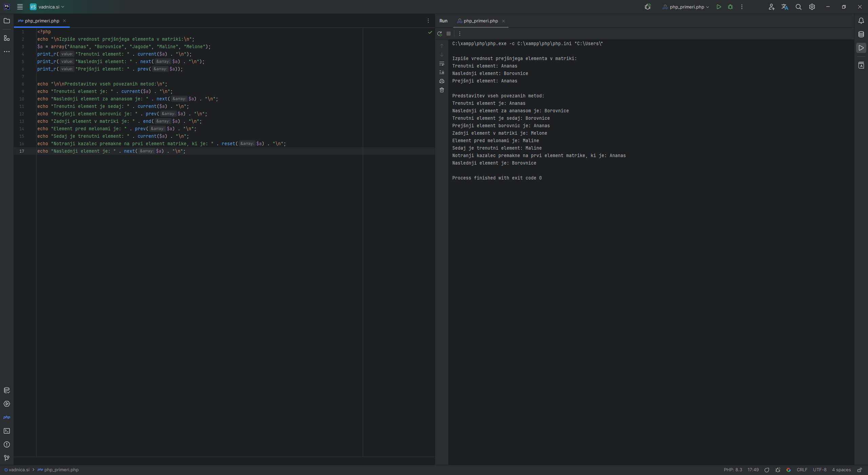Viewport: 868px width, 475px height.
Task: Switch to the Run tab label
Action: point(443,21)
